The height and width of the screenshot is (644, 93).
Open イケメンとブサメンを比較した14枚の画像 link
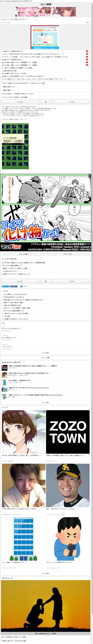coord(14,97)
